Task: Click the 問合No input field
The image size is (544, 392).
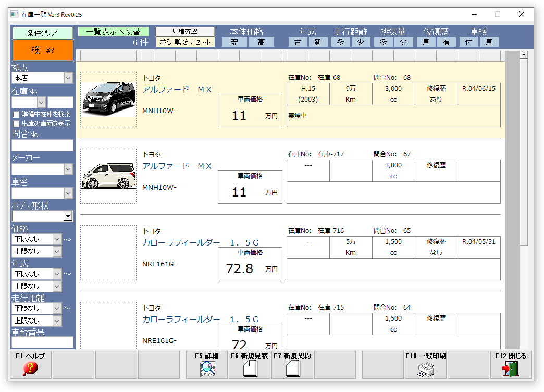Action: pyautogui.click(x=42, y=145)
